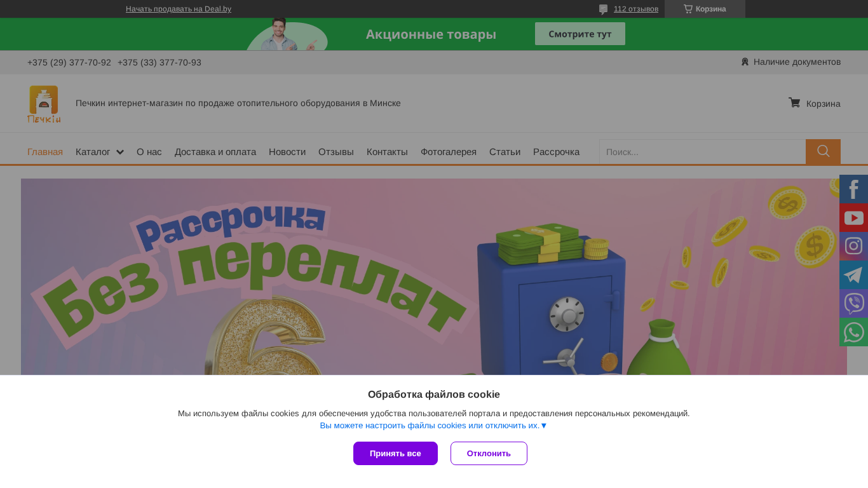Expand the Каталог dropdown chevron
The width and height of the screenshot is (868, 488).
pyautogui.click(x=120, y=152)
